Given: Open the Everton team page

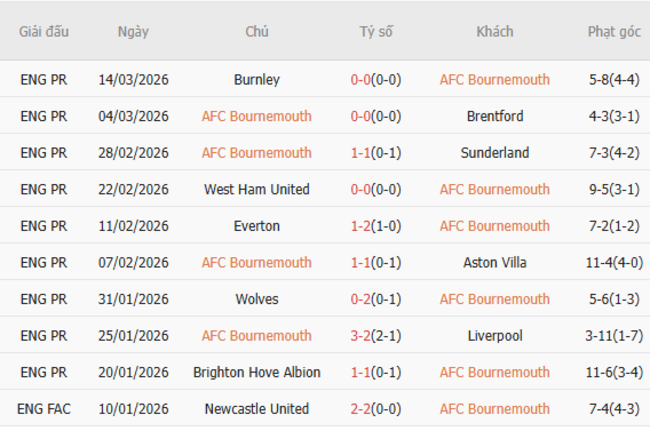Looking at the screenshot, I should [x=257, y=226].
